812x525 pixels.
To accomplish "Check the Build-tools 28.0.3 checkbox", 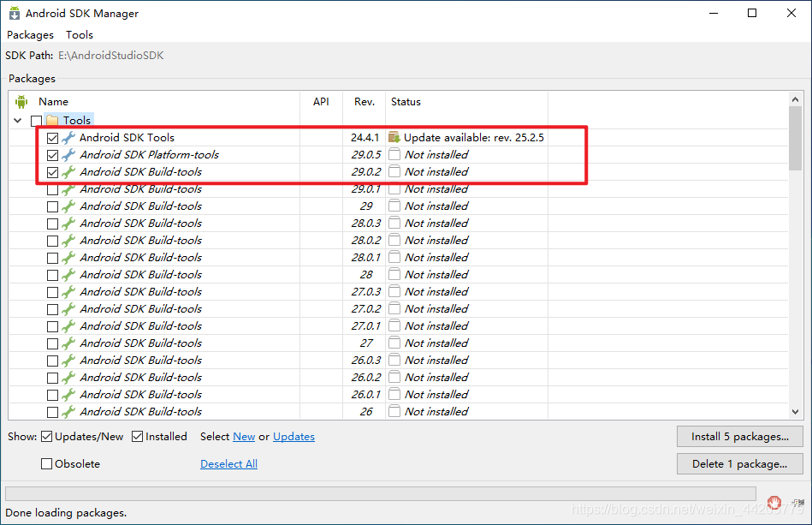I will point(52,224).
